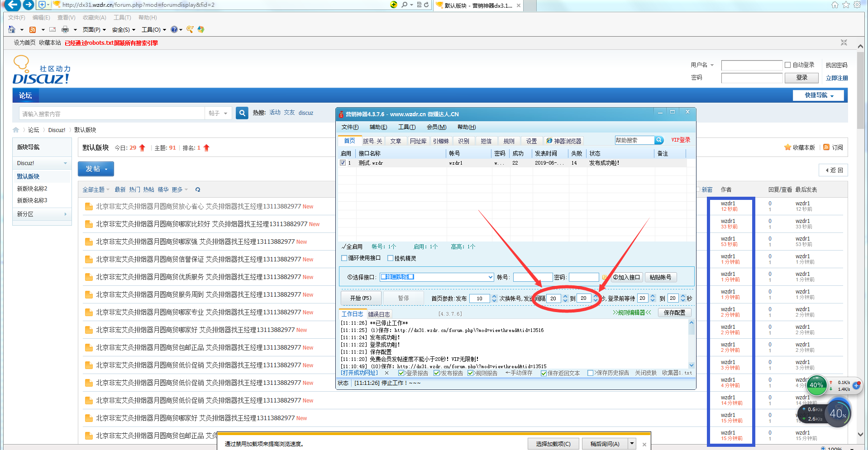The height and width of the screenshot is (450, 868).
Task: Open the 神器浏览器 browser tab icon
Action: tap(549, 141)
